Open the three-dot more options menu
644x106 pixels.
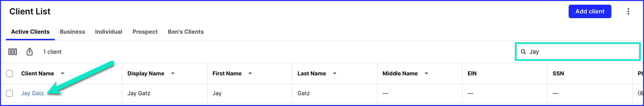[x=628, y=12]
